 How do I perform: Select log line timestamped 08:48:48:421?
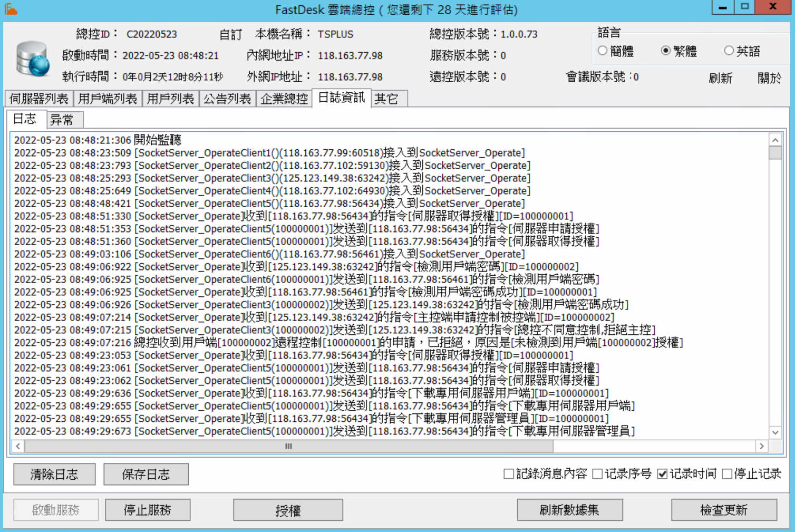(269, 204)
